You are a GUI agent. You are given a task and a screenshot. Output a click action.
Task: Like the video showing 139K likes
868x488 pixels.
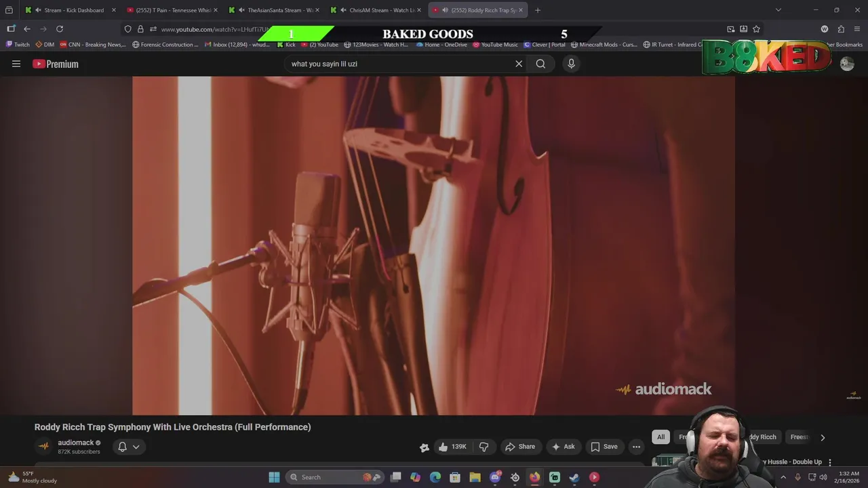452,447
